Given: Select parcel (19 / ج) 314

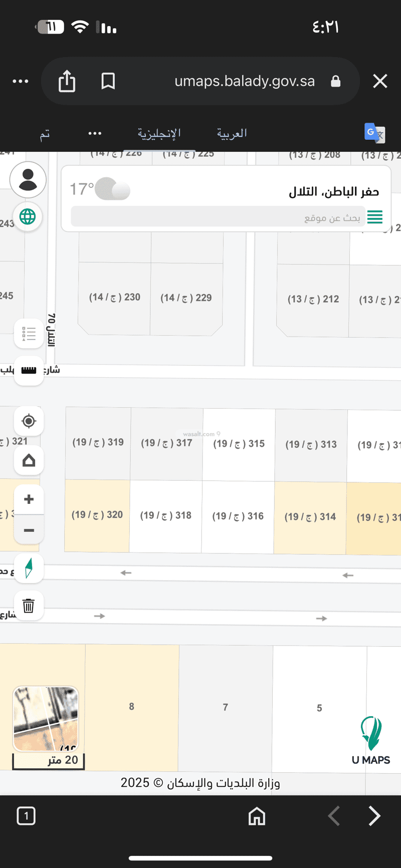Looking at the screenshot, I should [310, 517].
